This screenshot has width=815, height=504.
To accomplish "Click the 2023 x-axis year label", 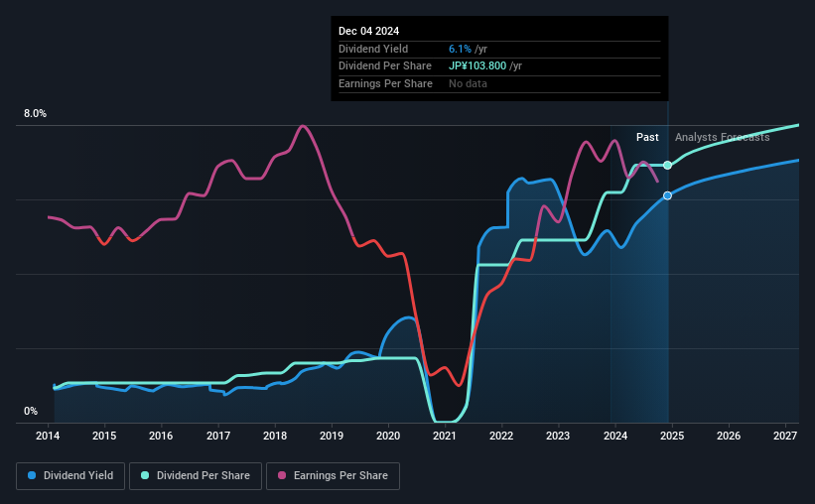I will pyautogui.click(x=558, y=436).
